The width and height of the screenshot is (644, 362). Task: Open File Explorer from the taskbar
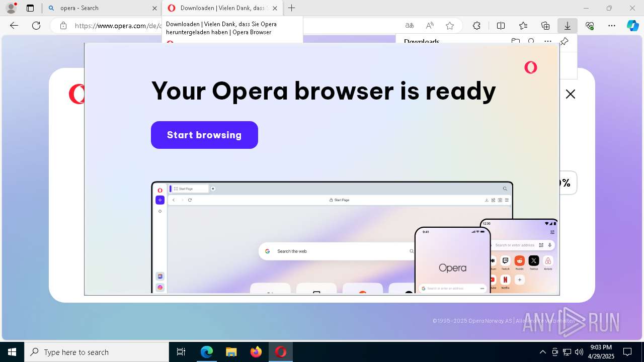click(x=231, y=352)
